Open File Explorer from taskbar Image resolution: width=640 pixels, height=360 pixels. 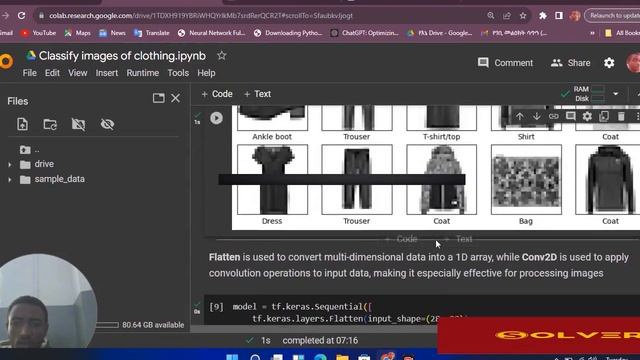[342, 357]
